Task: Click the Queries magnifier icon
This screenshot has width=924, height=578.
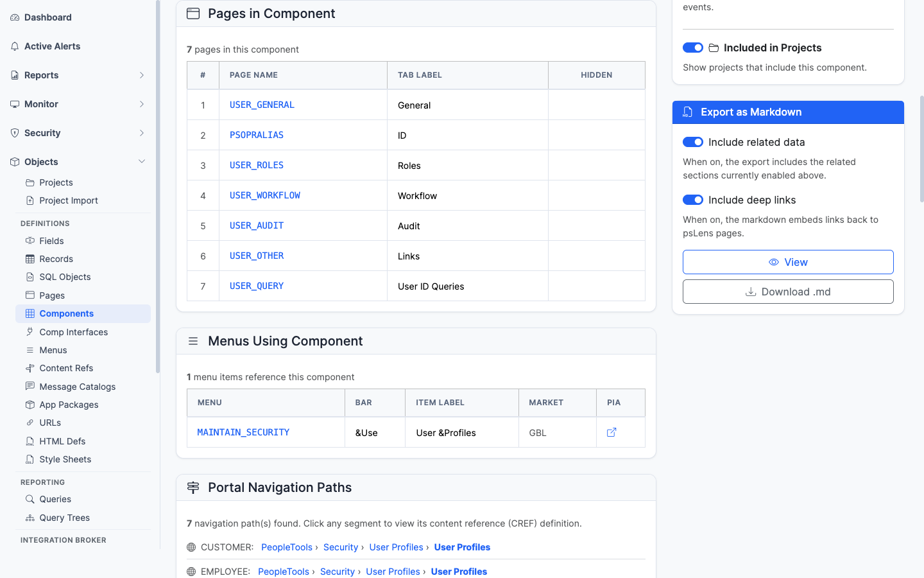Action: [x=30, y=499]
